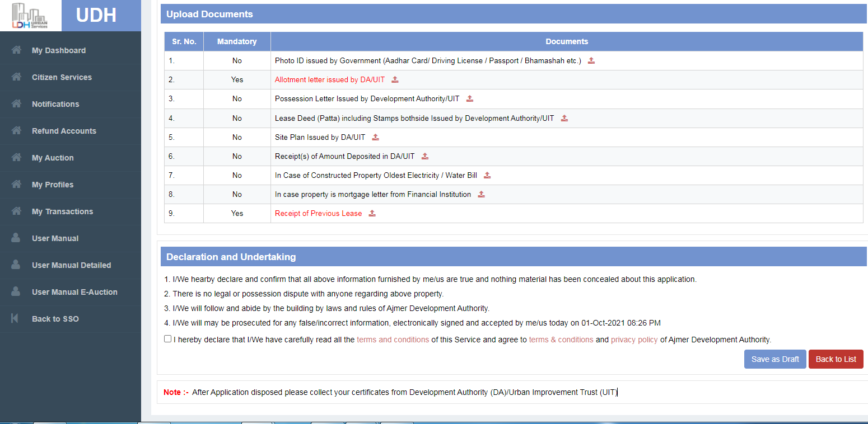Upload mortgage letter from Financial Institution
Screen dimensions: 868x424
(x=480, y=194)
